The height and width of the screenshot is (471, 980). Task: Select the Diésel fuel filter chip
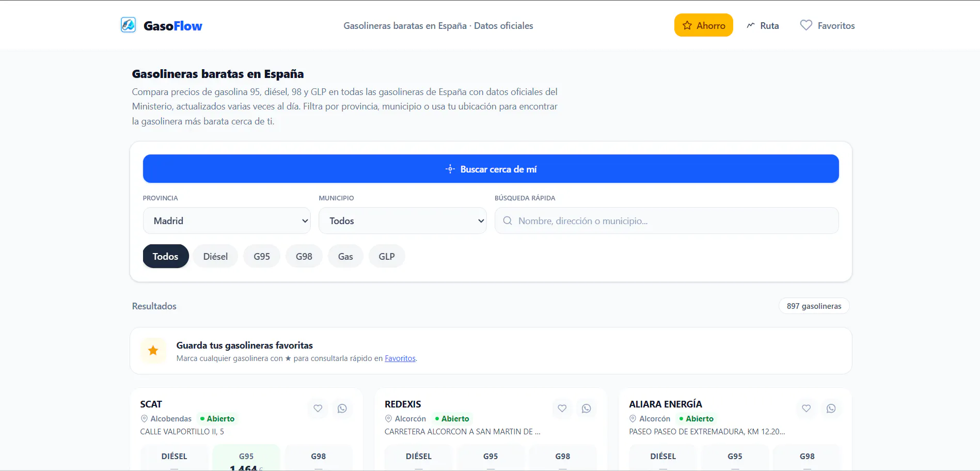[215, 256]
